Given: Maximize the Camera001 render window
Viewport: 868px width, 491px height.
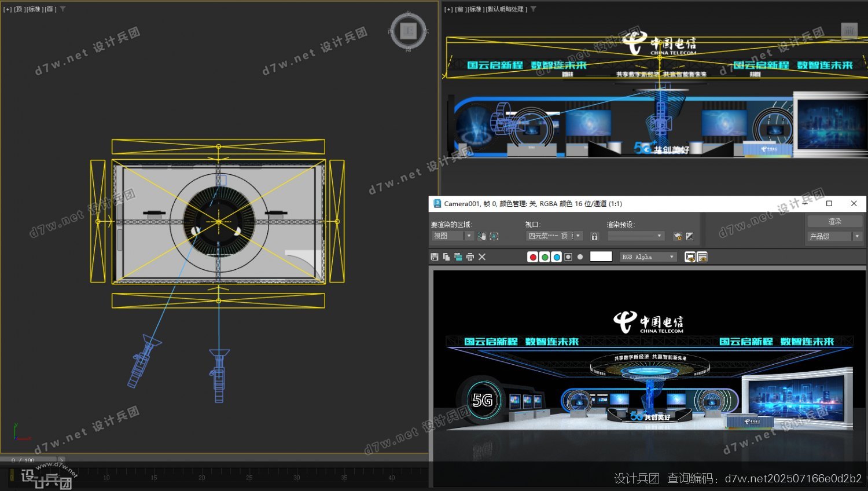Looking at the screenshot, I should click(x=829, y=203).
